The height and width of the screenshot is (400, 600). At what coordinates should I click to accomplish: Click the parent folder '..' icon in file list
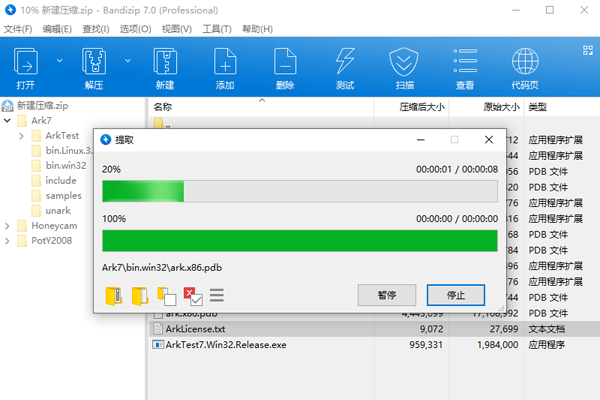[x=158, y=123]
